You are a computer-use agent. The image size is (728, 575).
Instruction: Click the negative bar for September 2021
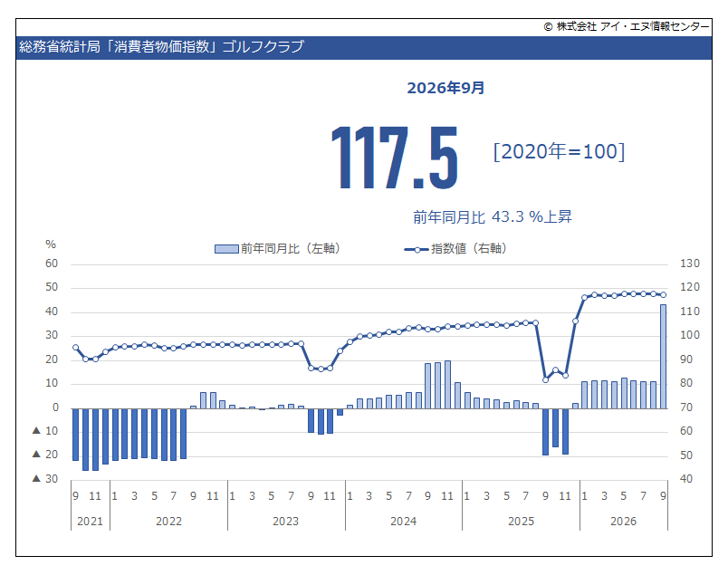[x=76, y=435]
